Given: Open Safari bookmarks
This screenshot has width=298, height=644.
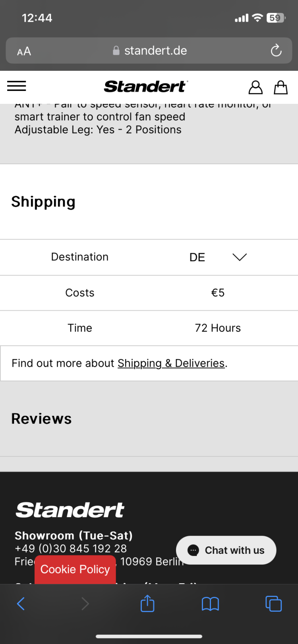Looking at the screenshot, I should point(210,603).
